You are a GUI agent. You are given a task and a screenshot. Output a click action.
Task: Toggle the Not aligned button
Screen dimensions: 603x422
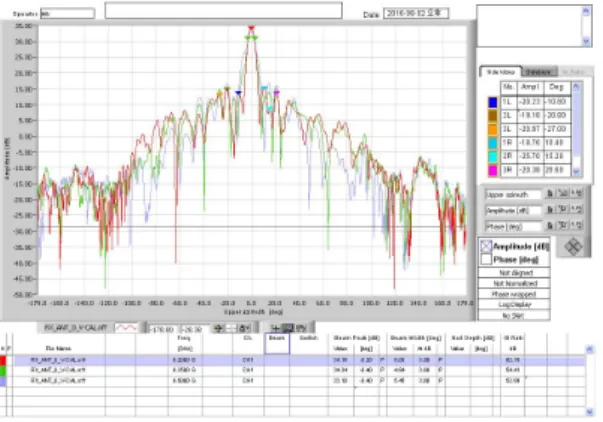[514, 273]
